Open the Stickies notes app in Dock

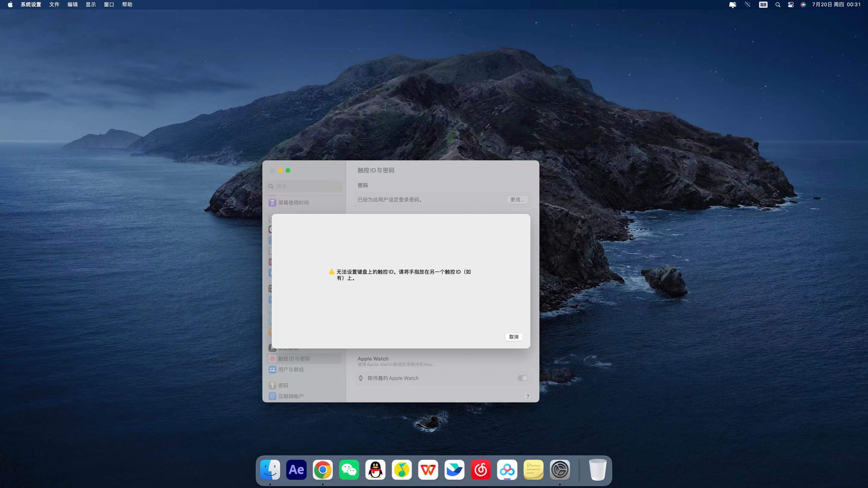[x=533, y=470]
